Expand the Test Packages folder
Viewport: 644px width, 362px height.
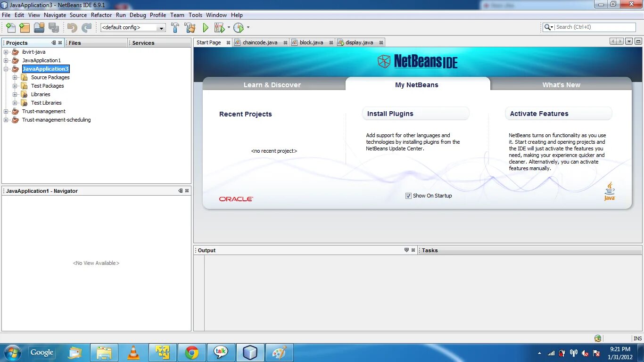tap(15, 86)
